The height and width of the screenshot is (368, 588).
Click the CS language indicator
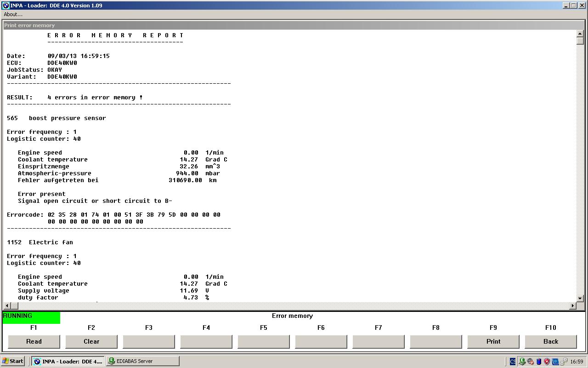click(513, 362)
